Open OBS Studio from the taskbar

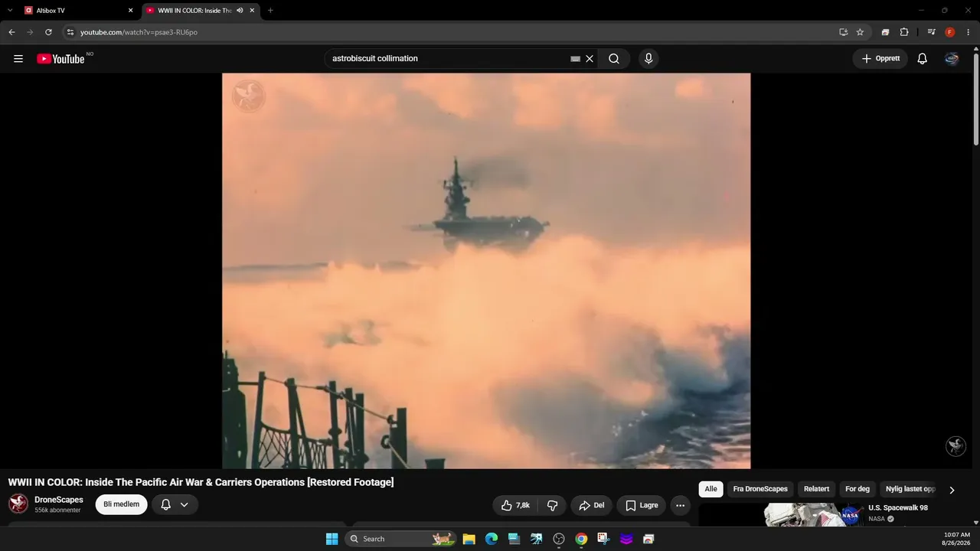click(x=559, y=539)
